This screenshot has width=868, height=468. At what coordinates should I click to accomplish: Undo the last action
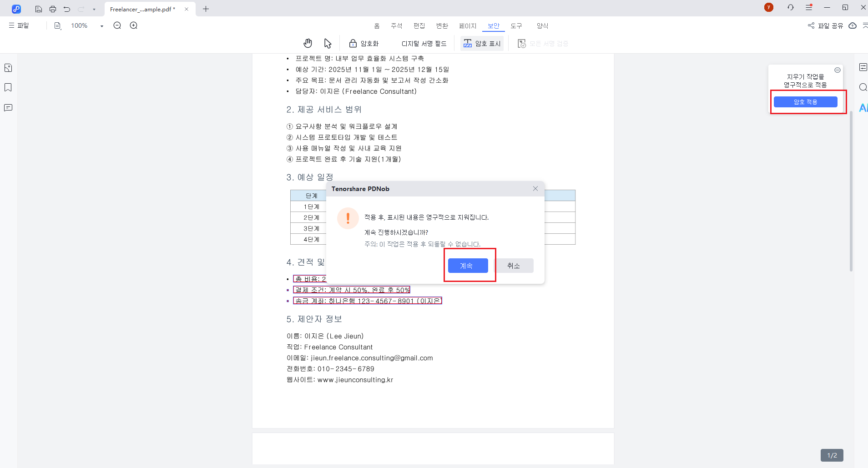click(67, 9)
